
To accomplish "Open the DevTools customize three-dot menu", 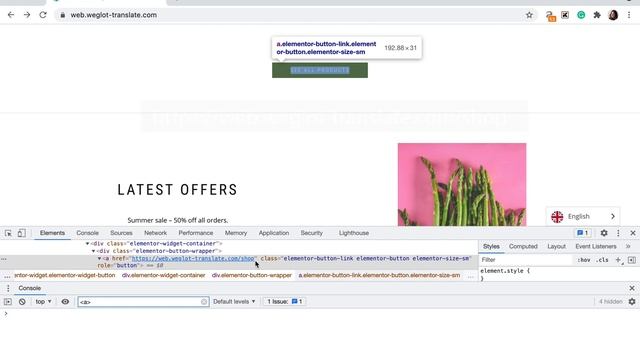I will [618, 233].
